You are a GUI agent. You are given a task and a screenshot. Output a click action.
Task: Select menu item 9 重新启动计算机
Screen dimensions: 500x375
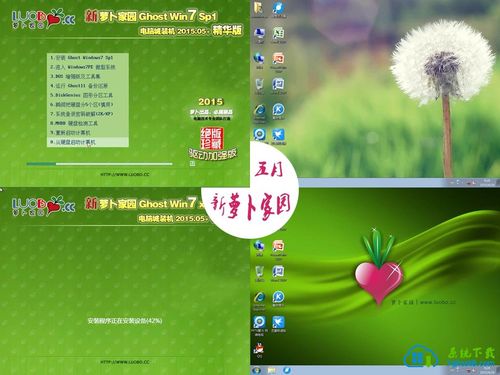88,133
